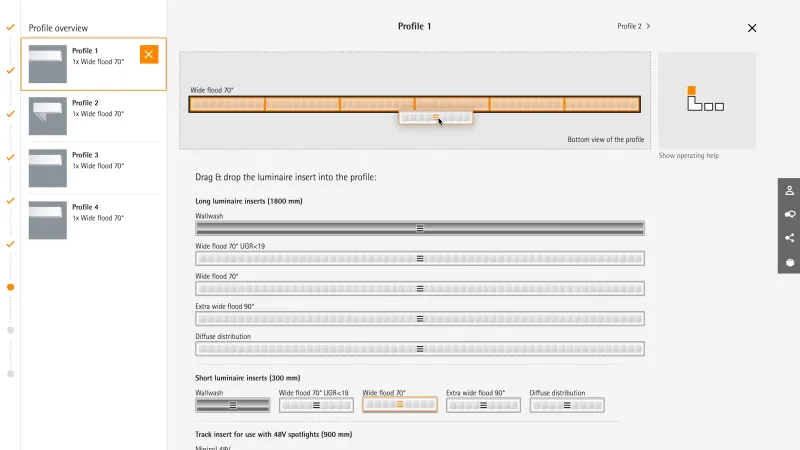Go to Profile 2 using the chevron
Image resolution: width=800 pixels, height=450 pixels.
tap(648, 26)
